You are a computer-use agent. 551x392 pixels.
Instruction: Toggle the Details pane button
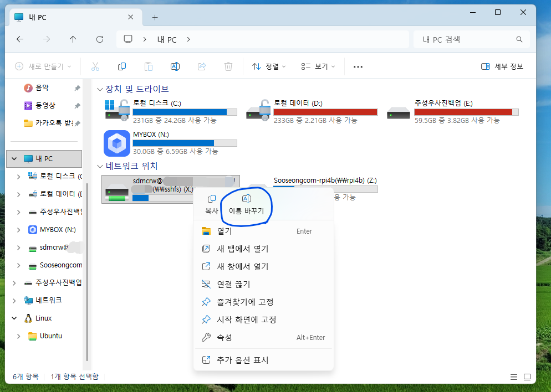502,66
